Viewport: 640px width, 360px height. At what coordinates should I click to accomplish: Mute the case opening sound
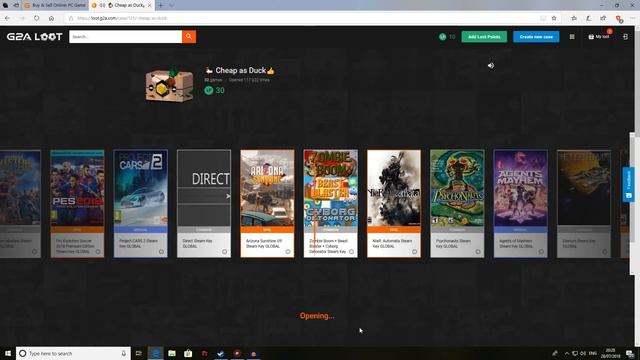(491, 65)
